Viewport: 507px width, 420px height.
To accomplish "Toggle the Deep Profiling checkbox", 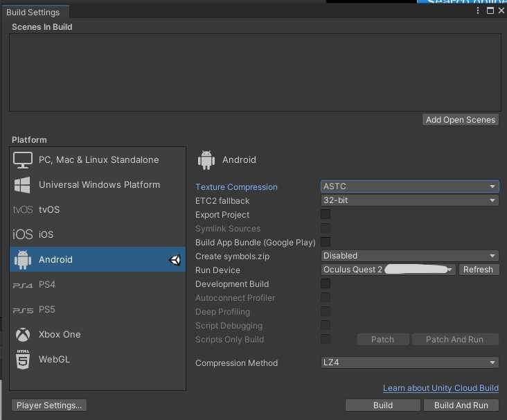I will [x=326, y=311].
